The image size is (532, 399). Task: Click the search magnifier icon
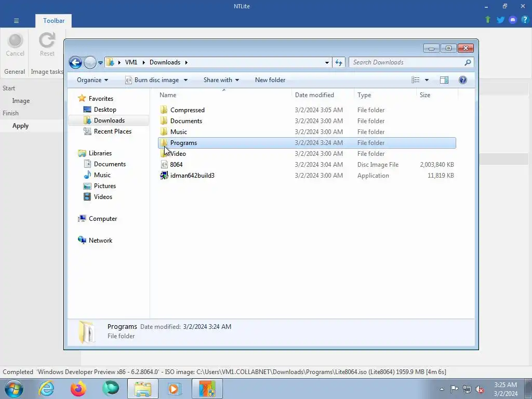[468, 62]
